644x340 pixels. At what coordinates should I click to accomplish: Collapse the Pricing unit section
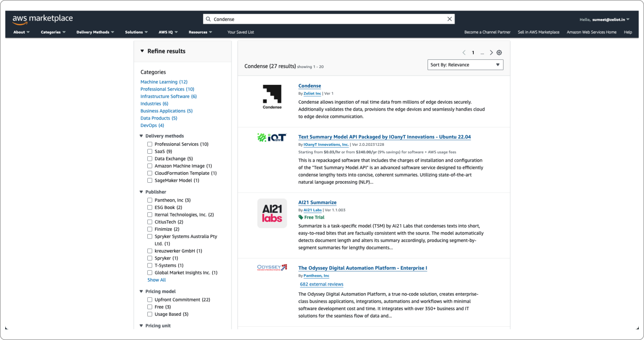click(x=142, y=326)
